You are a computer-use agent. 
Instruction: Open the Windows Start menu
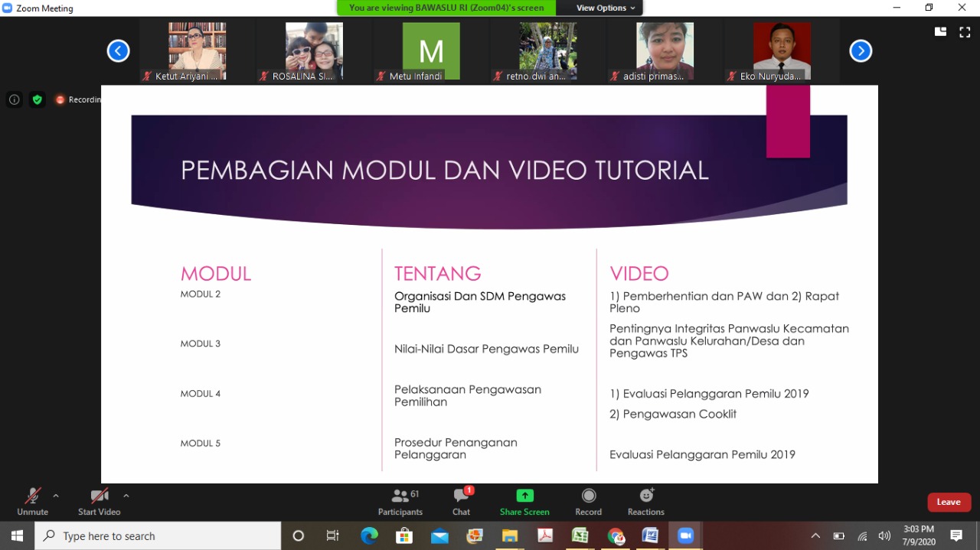point(15,535)
